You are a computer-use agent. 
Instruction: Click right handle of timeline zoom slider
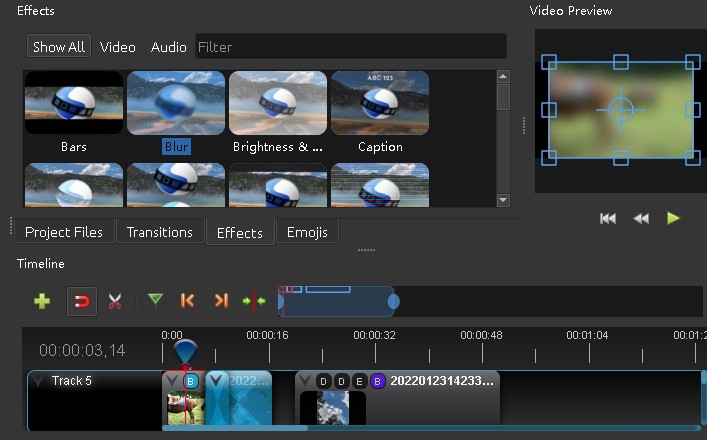click(x=394, y=302)
